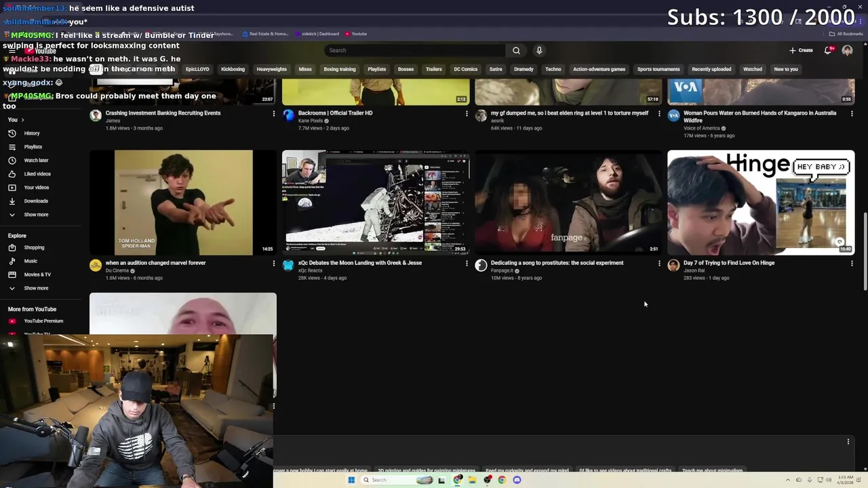Screen dimensions: 868x488
Task: Open options menu of the bottom suggestions panel
Action: point(848,442)
